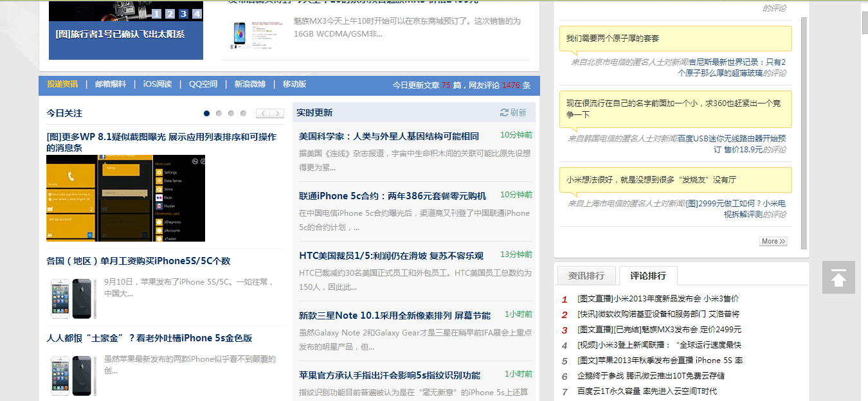868x401 pixels.
Task: Select slide number 2 in top banner
Action: tap(170, 14)
